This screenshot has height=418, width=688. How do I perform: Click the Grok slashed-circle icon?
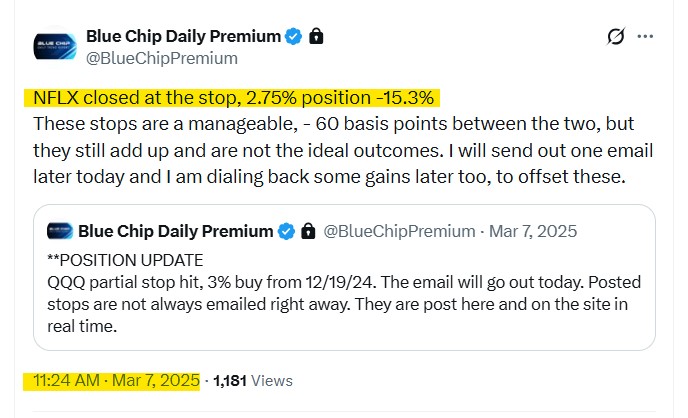click(x=616, y=37)
